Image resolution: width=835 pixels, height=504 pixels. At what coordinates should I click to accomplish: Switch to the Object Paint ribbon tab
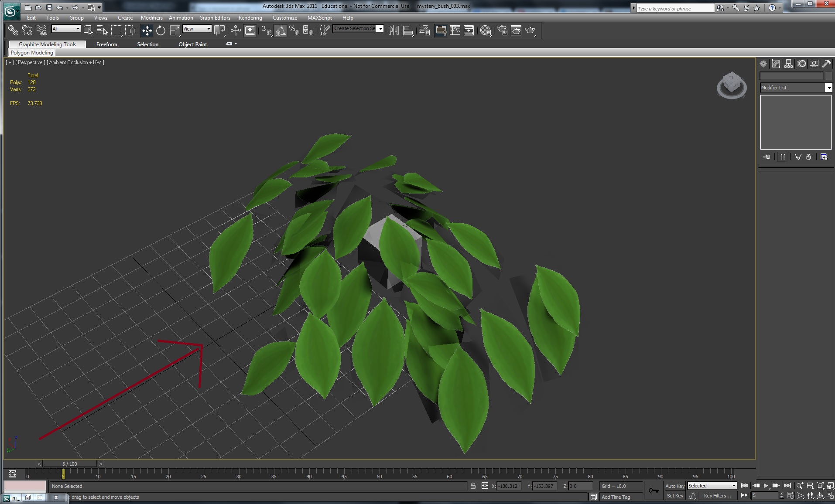point(192,44)
